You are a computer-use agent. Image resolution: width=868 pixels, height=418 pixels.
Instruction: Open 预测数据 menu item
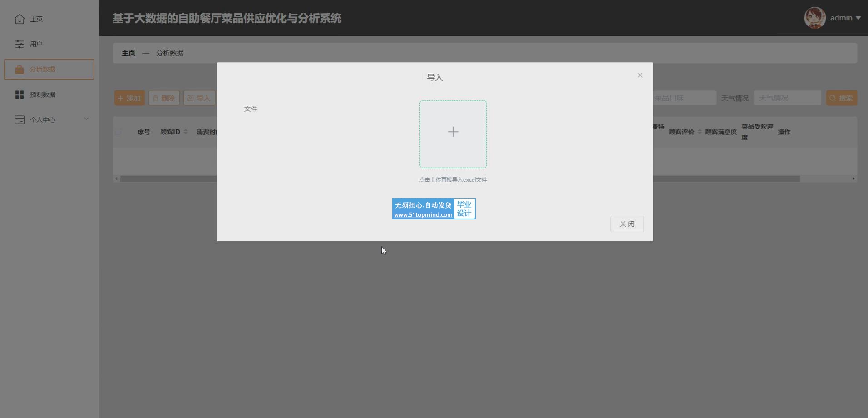point(43,95)
